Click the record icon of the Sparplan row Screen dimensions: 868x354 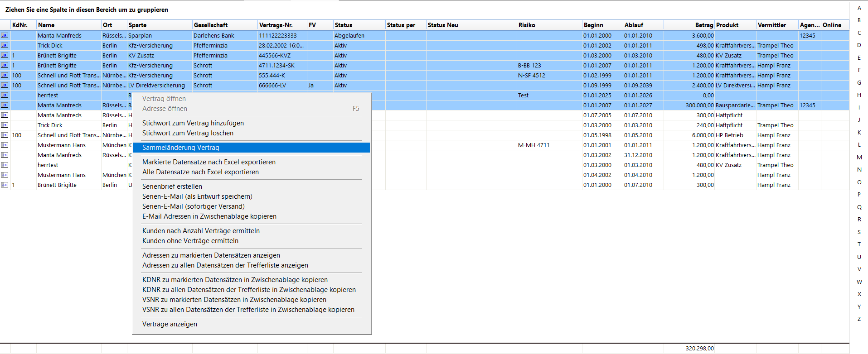pos(5,35)
